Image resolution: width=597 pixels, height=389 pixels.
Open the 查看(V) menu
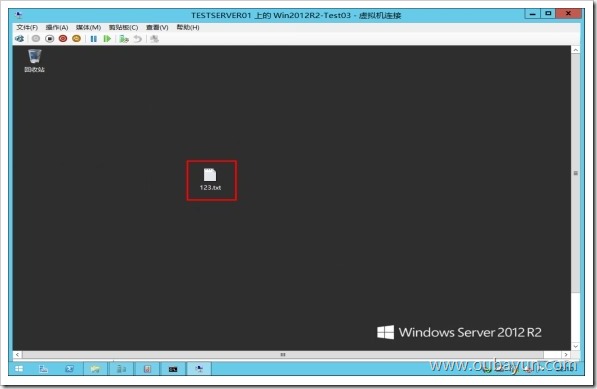point(157,27)
